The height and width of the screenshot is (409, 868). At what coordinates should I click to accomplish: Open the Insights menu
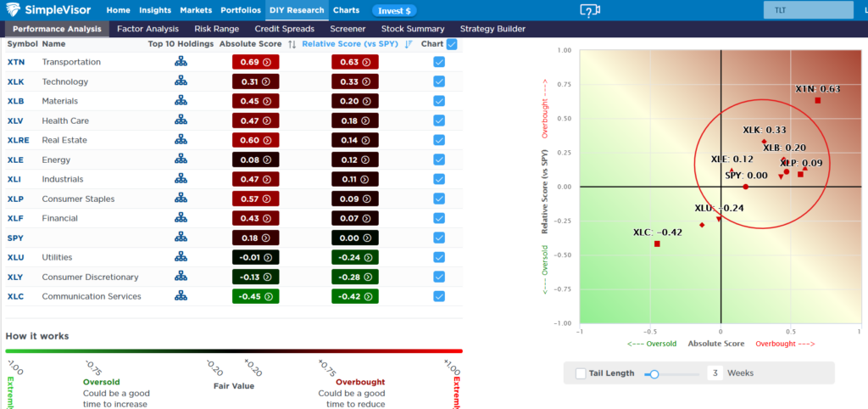point(155,10)
